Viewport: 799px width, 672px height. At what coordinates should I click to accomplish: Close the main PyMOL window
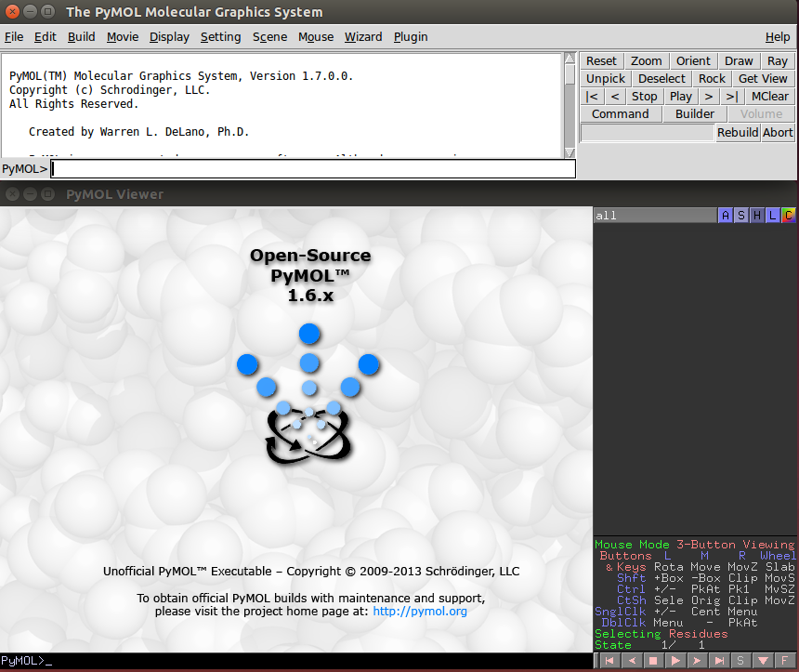click(13, 11)
